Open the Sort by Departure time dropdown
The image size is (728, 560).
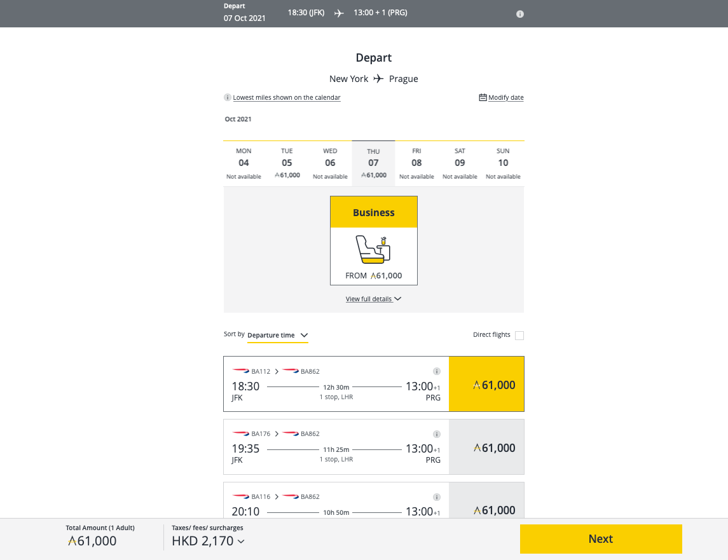tap(278, 335)
